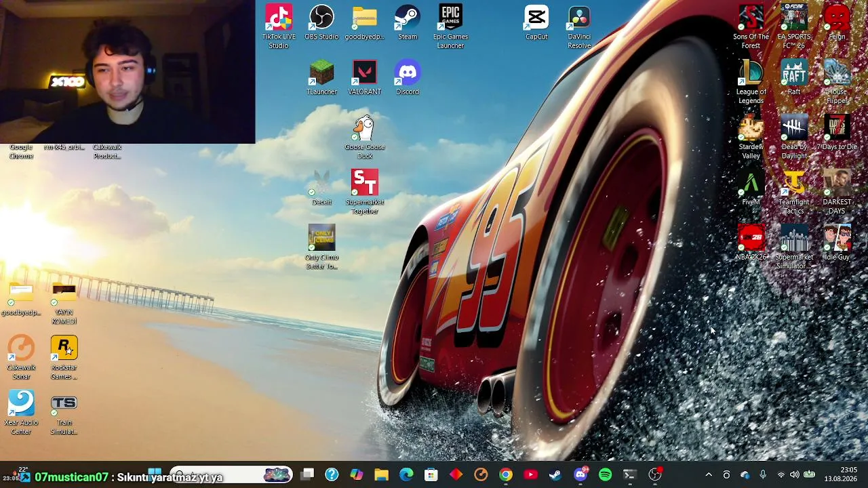This screenshot has height=488, width=868.
Task: Open the Supermarket Together game icon
Action: tap(365, 192)
